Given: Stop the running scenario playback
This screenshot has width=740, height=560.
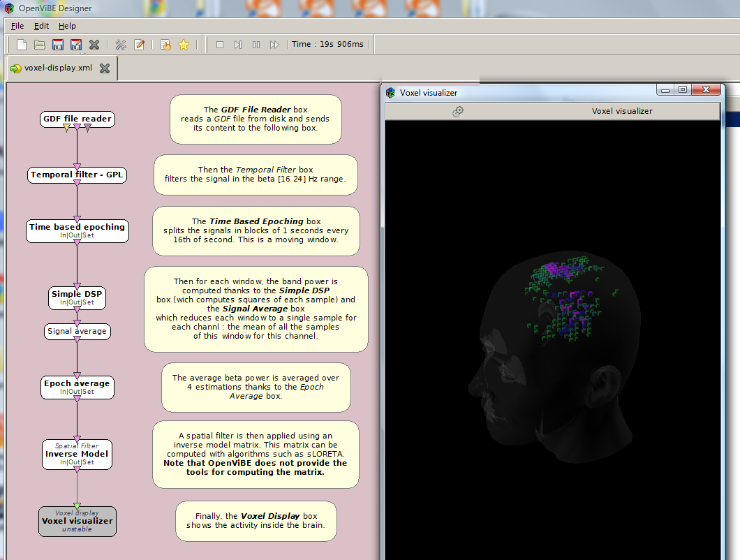Looking at the screenshot, I should point(219,44).
